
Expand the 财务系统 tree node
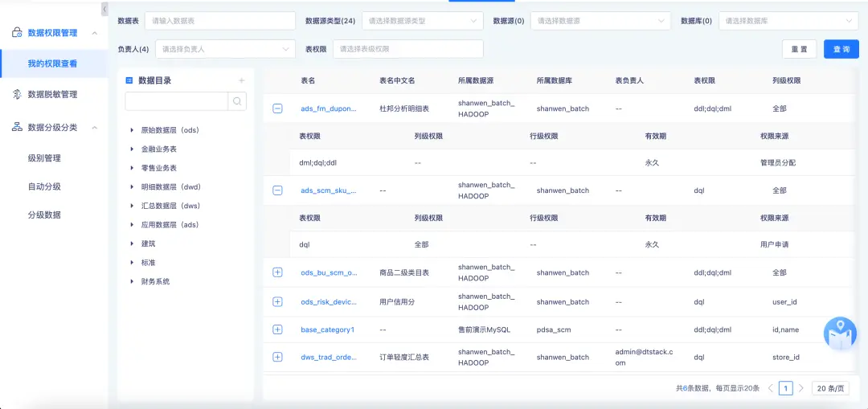click(132, 281)
